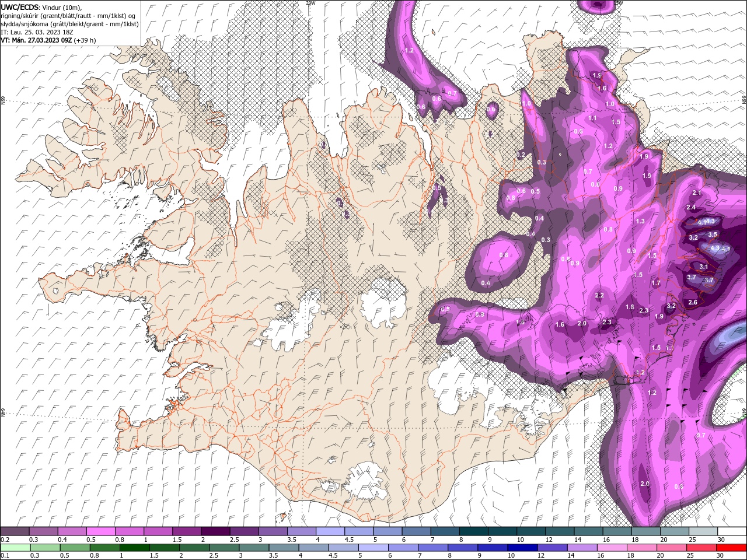This screenshot has height=560, width=747.
Task: Click the '0.2' label on the purple scale
Action: click(5, 540)
